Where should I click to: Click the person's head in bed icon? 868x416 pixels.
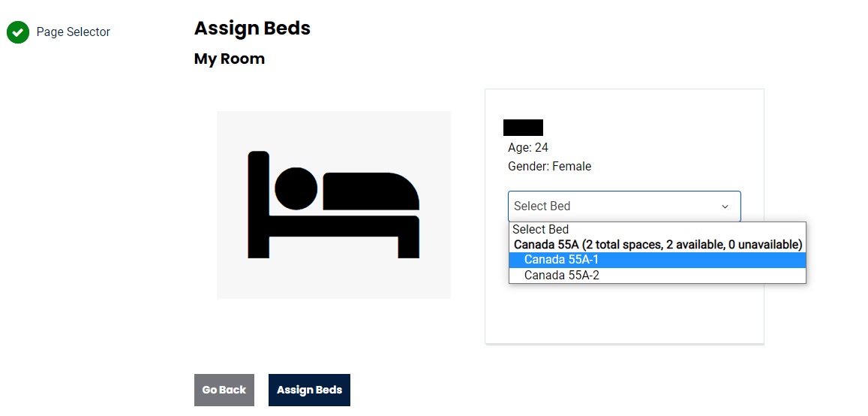tap(296, 188)
